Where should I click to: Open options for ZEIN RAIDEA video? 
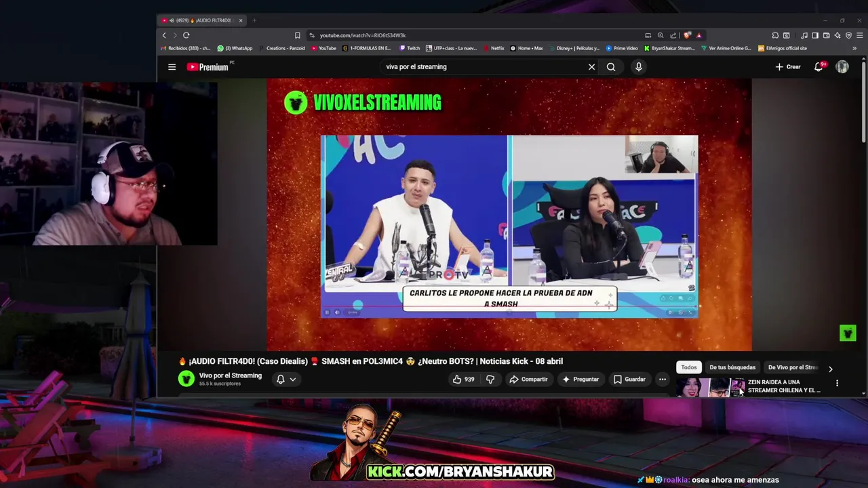point(837,383)
